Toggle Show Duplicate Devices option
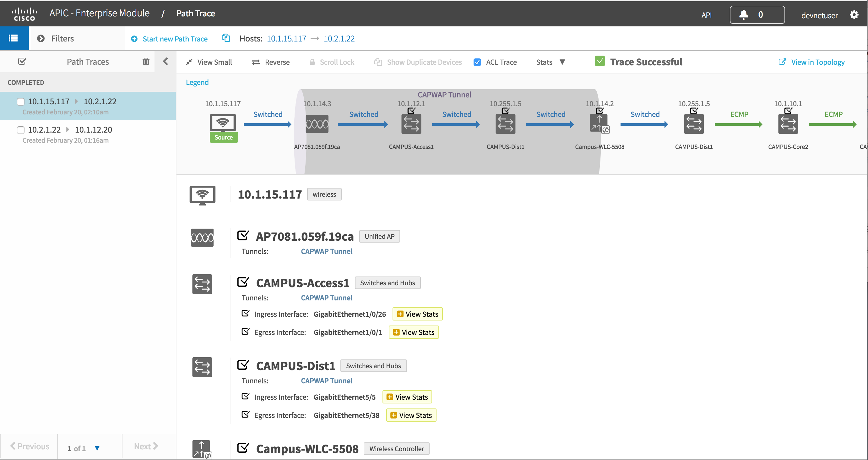Image resolution: width=868 pixels, height=460 pixels. coord(418,62)
